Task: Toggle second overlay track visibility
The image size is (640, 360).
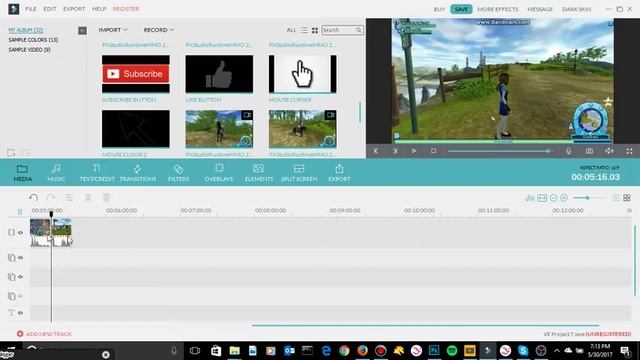Action: [20, 277]
